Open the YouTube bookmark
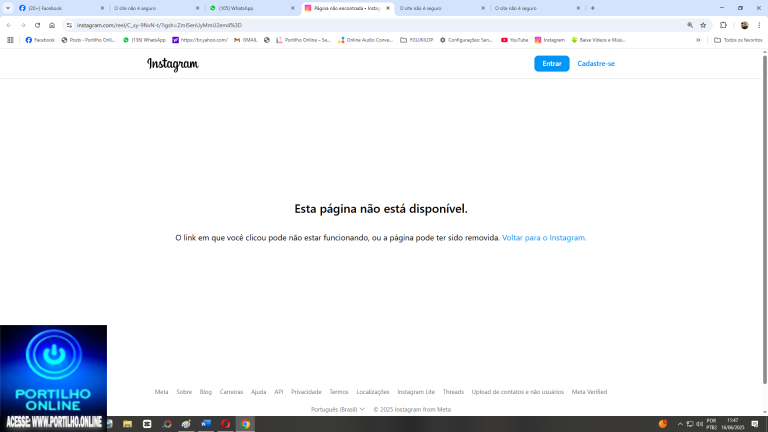The height and width of the screenshot is (432, 768). tap(514, 40)
